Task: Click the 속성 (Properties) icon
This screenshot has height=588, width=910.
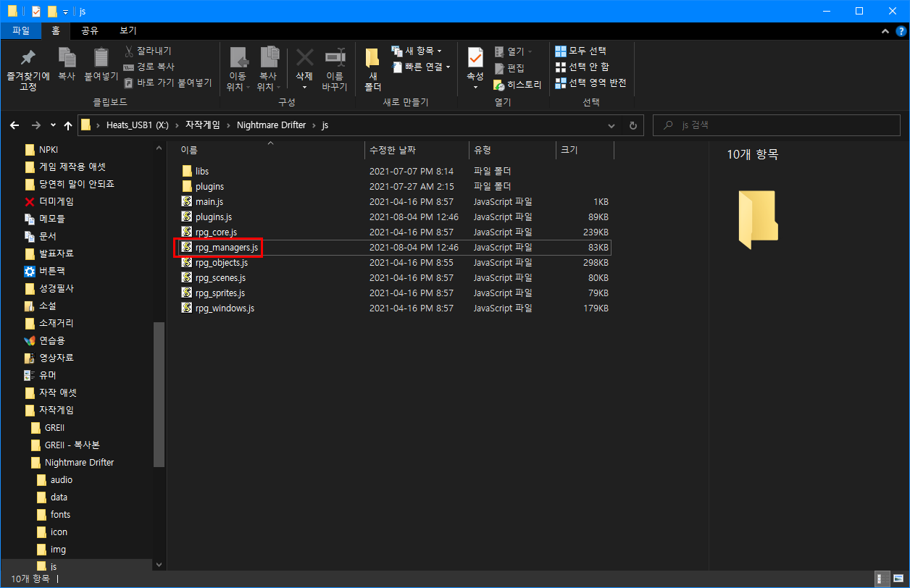Action: click(x=475, y=70)
